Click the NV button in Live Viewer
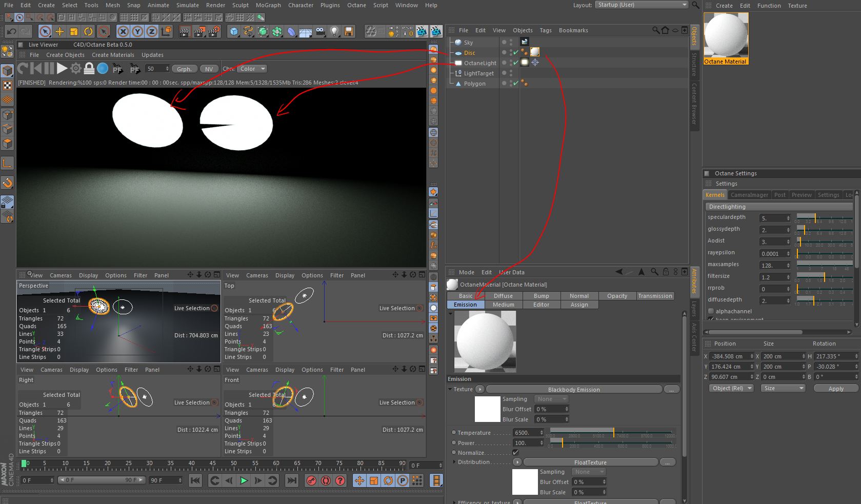This screenshot has width=861, height=504. [209, 69]
